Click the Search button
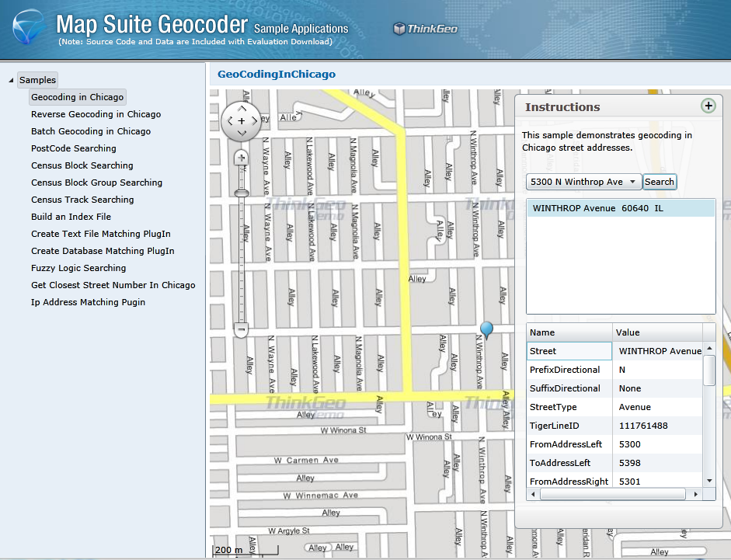This screenshot has height=560, width=731. pyautogui.click(x=660, y=182)
